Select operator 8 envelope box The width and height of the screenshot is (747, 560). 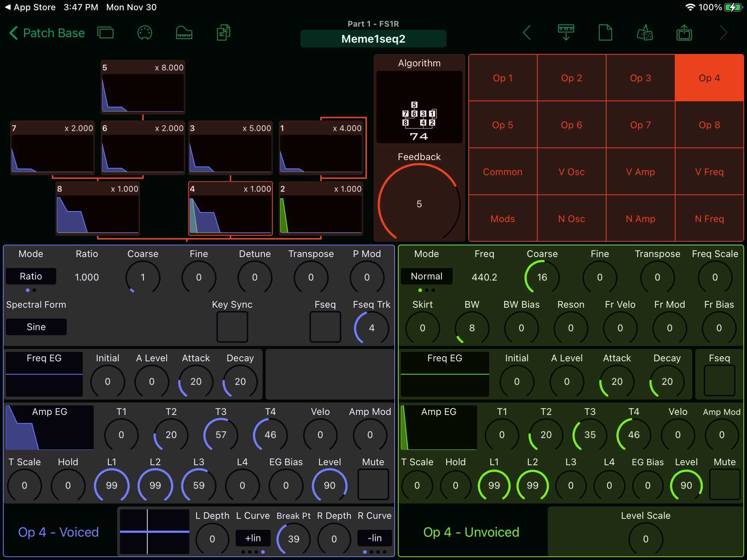pyautogui.click(x=98, y=208)
